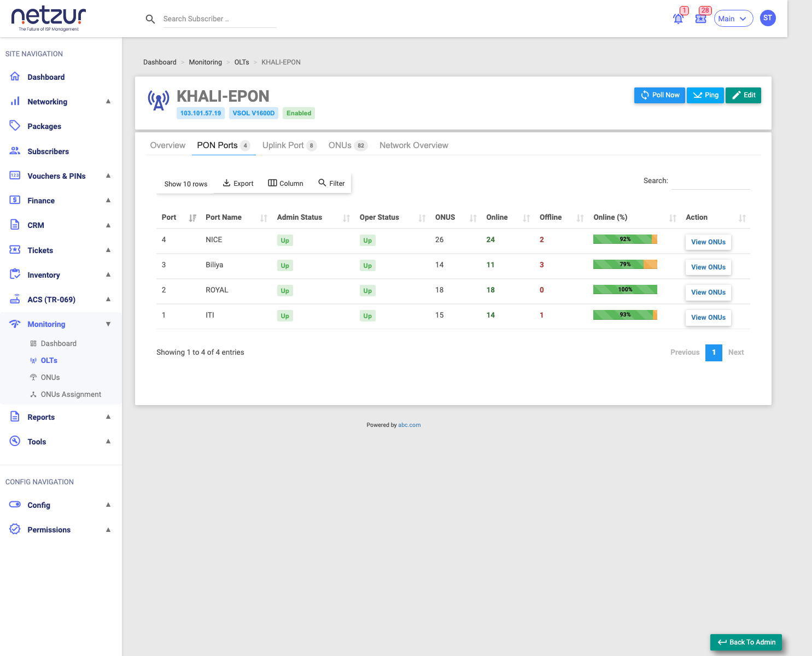Click the table Search input field

pos(710,181)
